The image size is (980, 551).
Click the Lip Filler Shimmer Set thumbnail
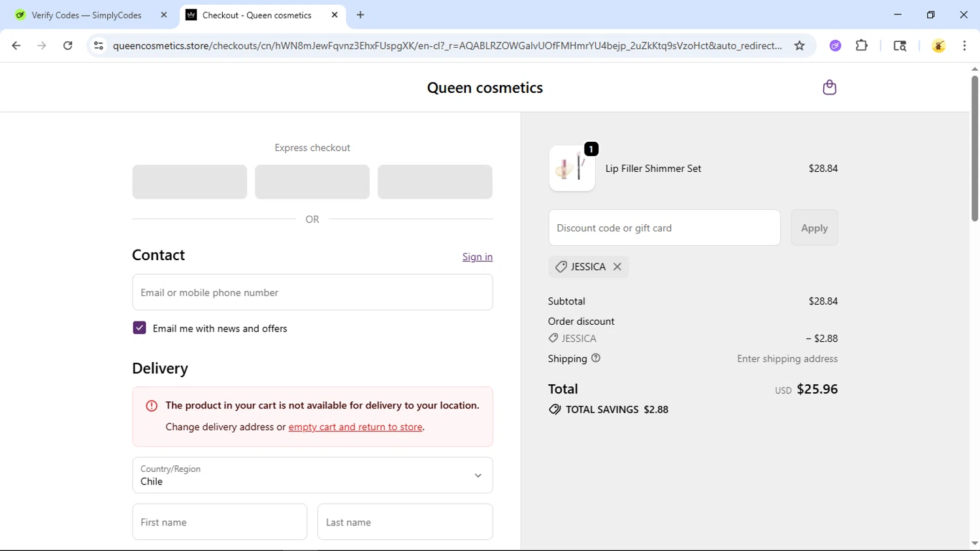[x=572, y=169]
